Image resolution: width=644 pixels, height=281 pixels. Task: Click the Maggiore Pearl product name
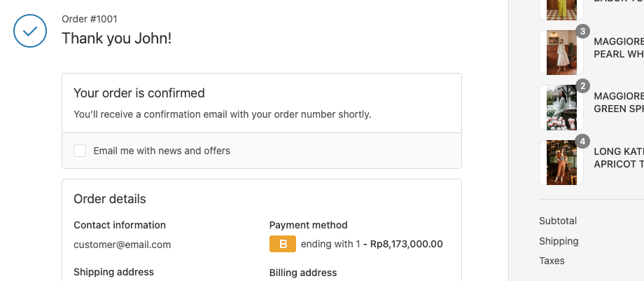tap(618, 47)
